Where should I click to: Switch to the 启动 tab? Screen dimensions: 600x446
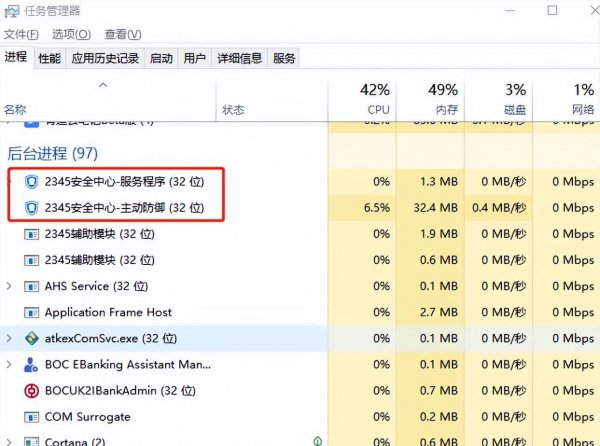point(161,58)
